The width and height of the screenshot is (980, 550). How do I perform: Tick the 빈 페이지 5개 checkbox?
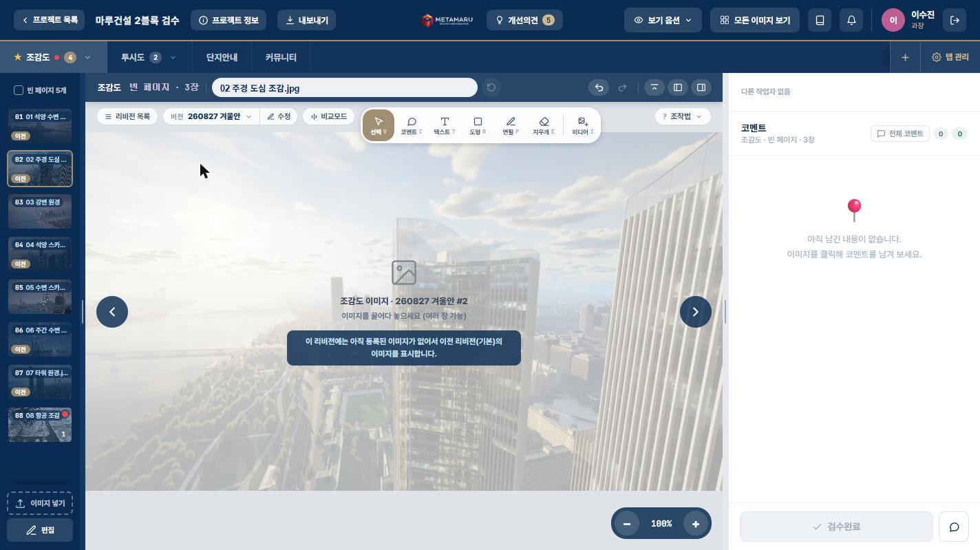pos(19,90)
